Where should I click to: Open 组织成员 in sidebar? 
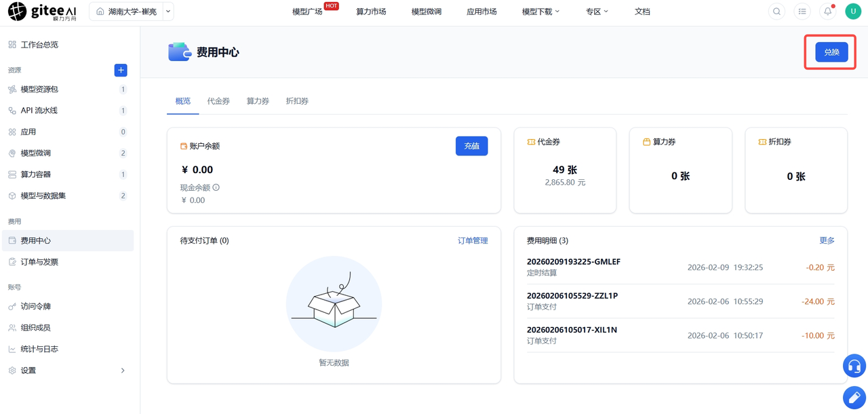[x=68, y=328]
